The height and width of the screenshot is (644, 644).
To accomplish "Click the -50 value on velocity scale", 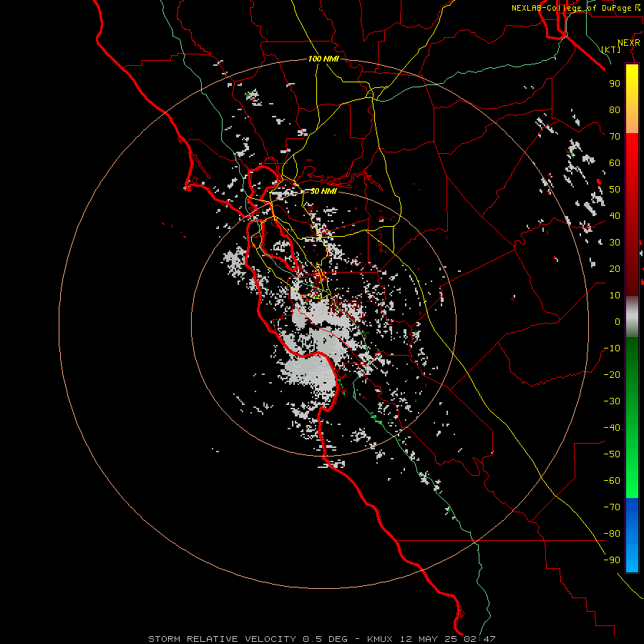I will [x=612, y=454].
